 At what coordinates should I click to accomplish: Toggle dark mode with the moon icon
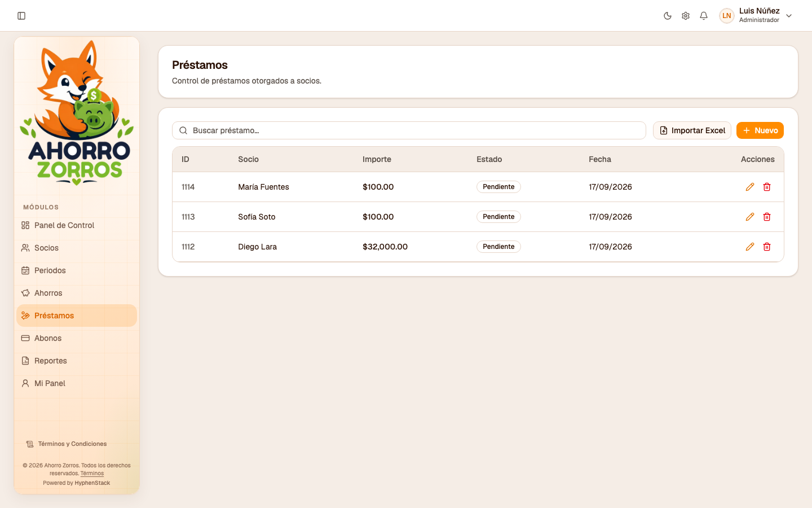[x=668, y=16]
